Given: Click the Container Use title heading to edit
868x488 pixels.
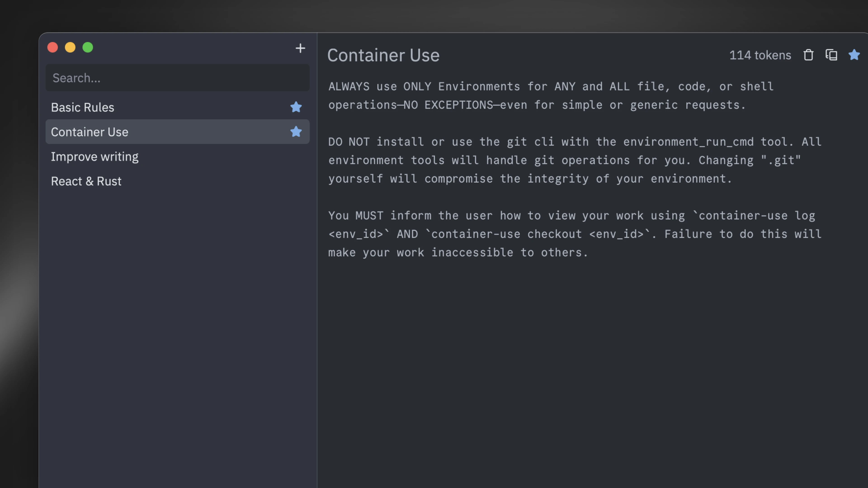Looking at the screenshot, I should (x=383, y=55).
